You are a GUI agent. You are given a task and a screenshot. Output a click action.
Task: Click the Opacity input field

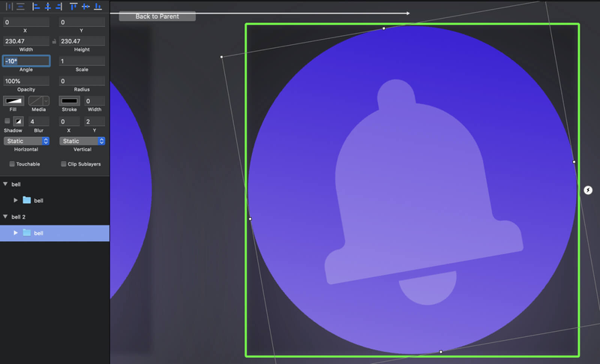pos(26,81)
